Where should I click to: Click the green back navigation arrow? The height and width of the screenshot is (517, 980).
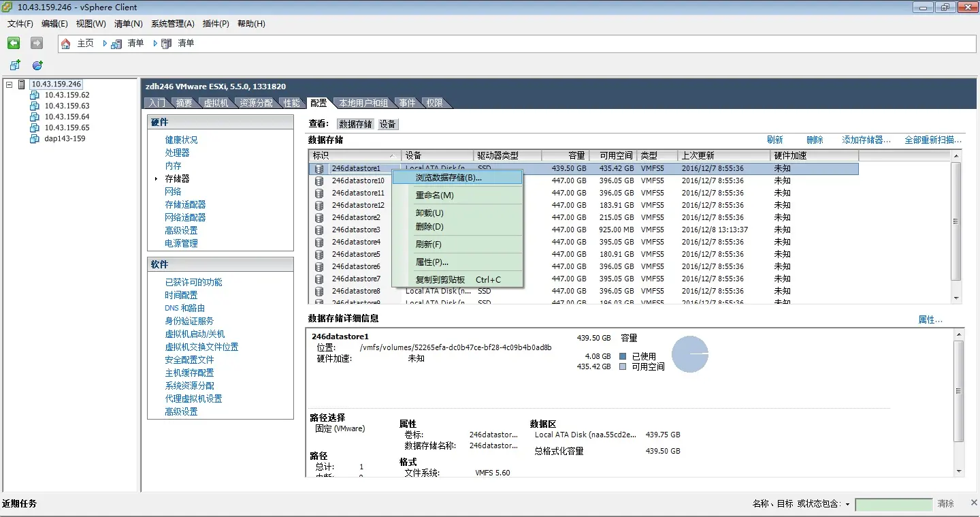pyautogui.click(x=14, y=43)
